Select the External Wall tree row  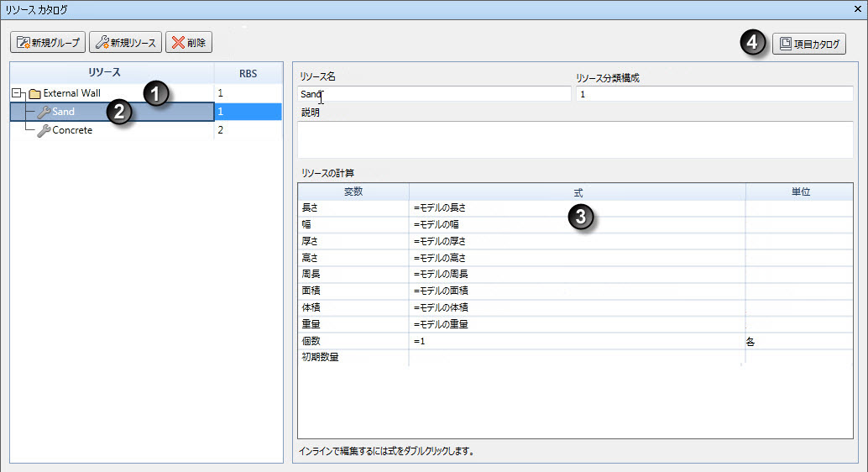pos(146,93)
